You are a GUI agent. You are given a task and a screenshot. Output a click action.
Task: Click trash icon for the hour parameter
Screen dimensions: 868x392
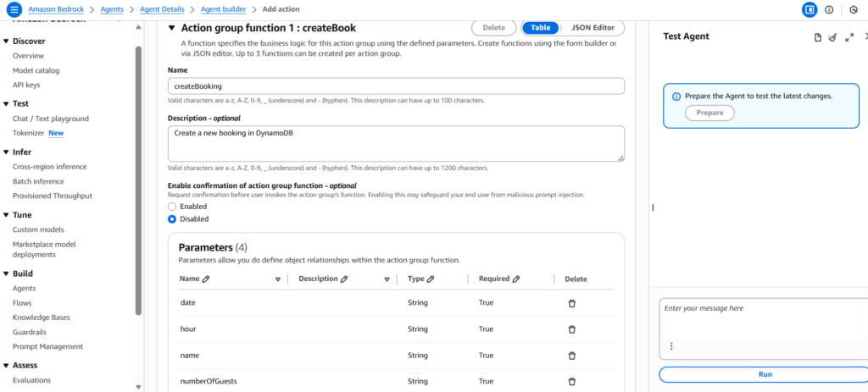point(571,329)
